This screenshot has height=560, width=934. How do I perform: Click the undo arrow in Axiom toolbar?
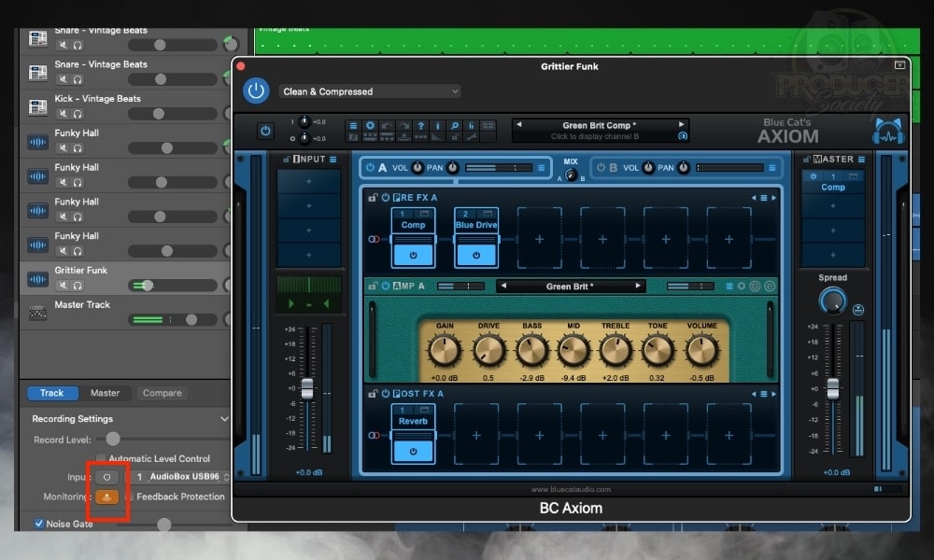388,126
